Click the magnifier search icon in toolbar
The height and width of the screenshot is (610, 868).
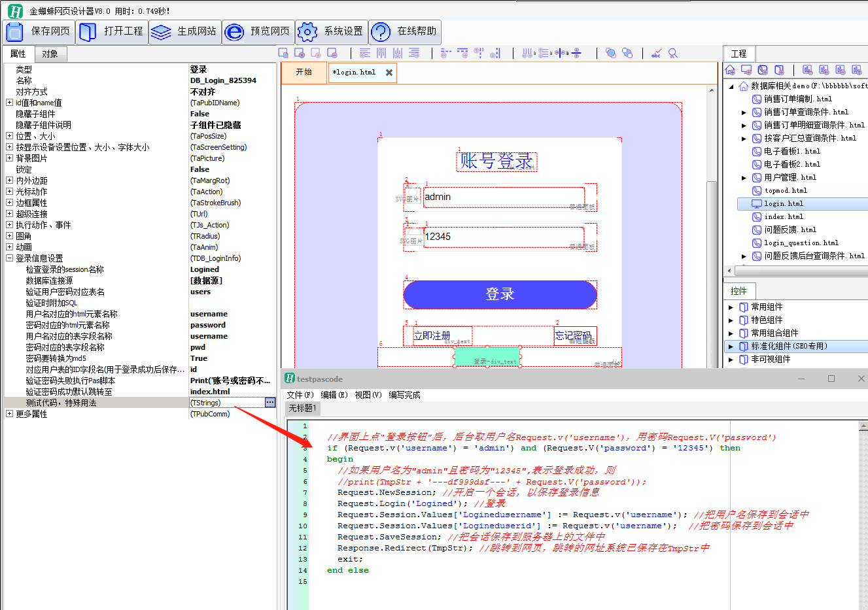(673, 53)
